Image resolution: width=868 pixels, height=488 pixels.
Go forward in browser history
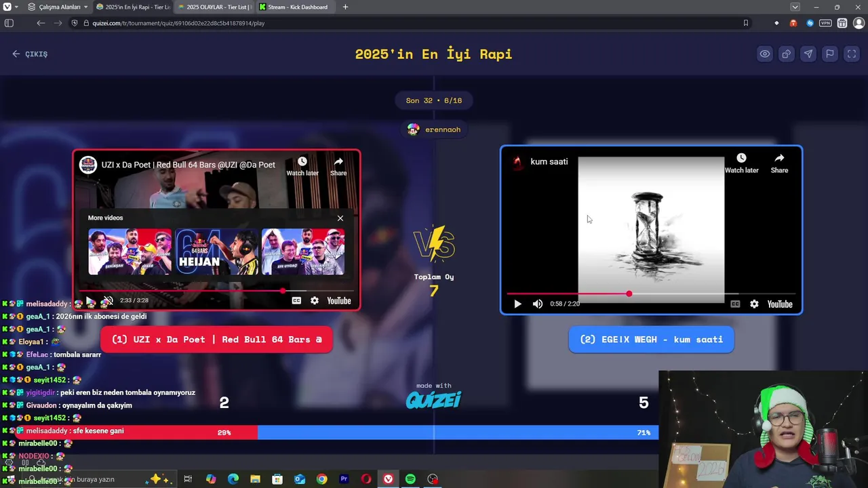[58, 23]
